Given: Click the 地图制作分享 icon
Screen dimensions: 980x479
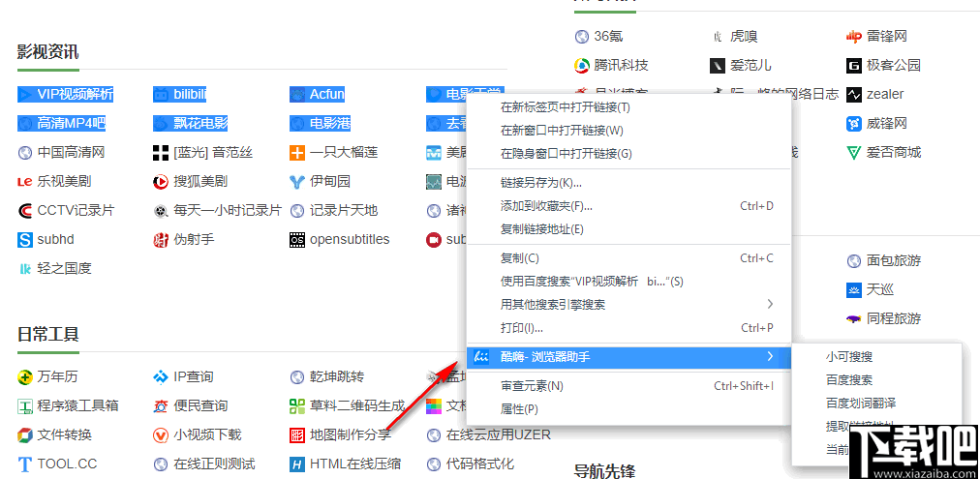Looking at the screenshot, I should 297,434.
